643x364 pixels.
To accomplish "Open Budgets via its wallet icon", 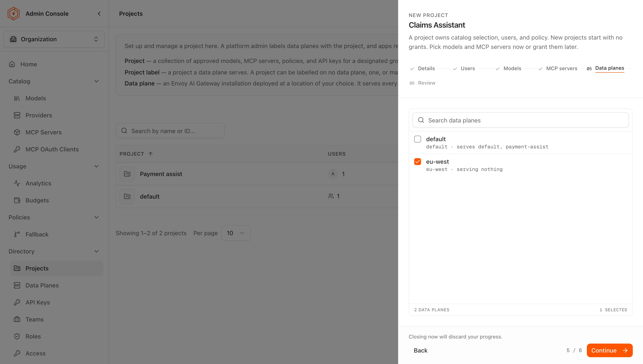I will (17, 200).
